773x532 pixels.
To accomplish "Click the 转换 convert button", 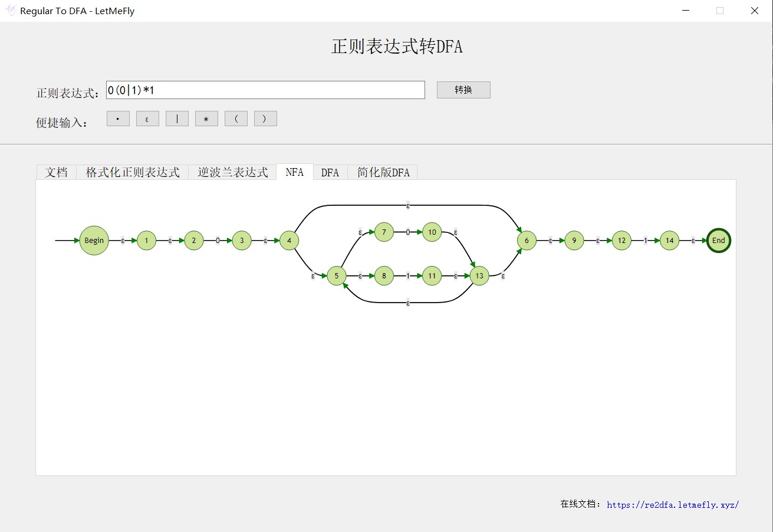I will point(463,90).
